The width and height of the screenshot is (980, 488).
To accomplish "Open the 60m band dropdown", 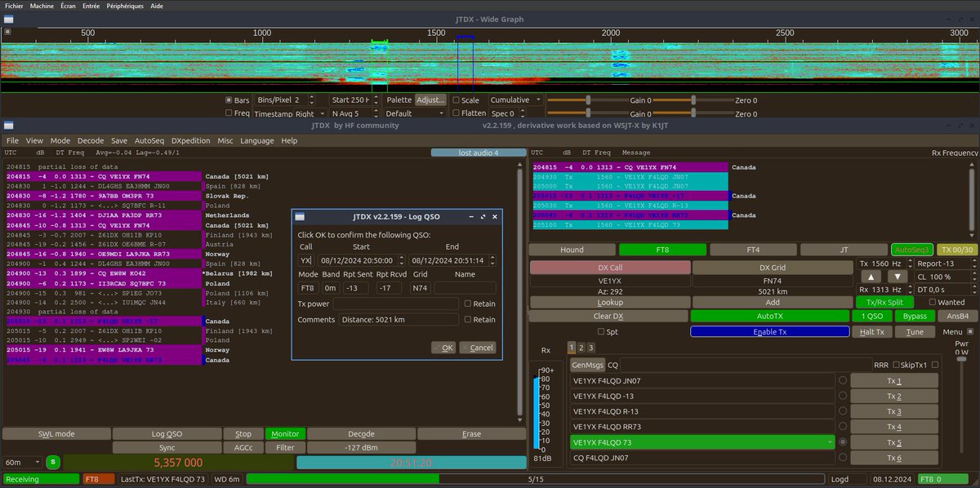I will coord(23,463).
